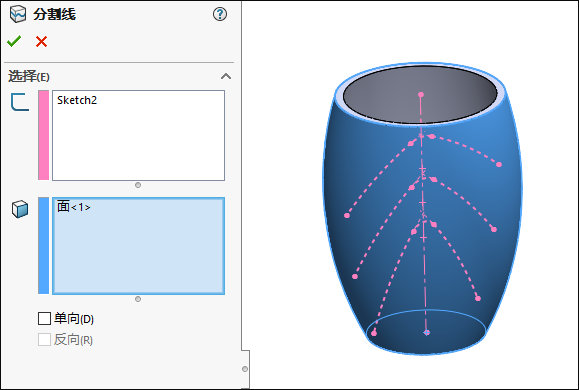579x390 pixels.
Task: Click the blue color bar beside face list
Action: 44,246
